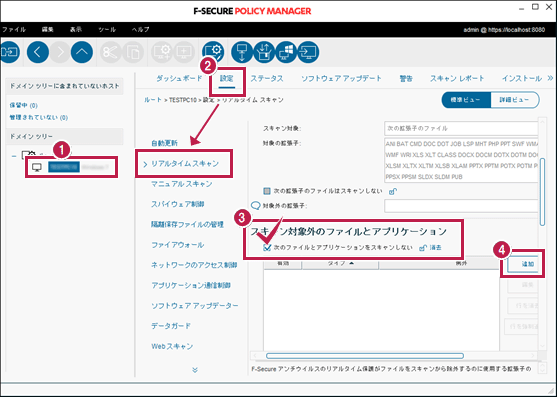Expand more settings with double down chevron
This screenshot has width=557, height=397.
[195, 370]
